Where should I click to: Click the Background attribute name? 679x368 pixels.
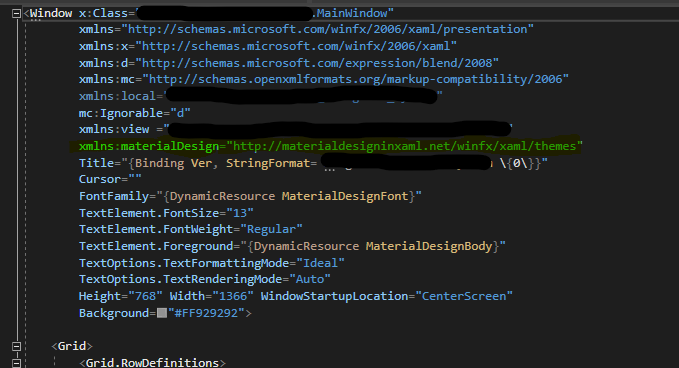[x=114, y=313]
